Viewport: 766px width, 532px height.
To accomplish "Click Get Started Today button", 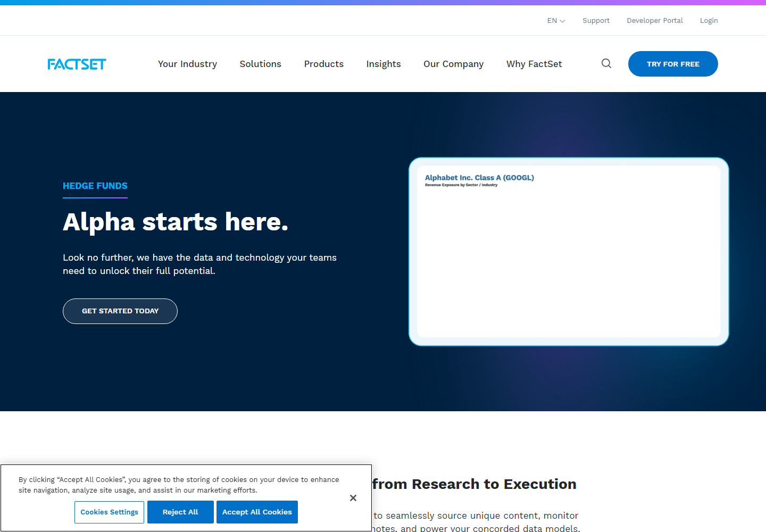I will (x=120, y=311).
